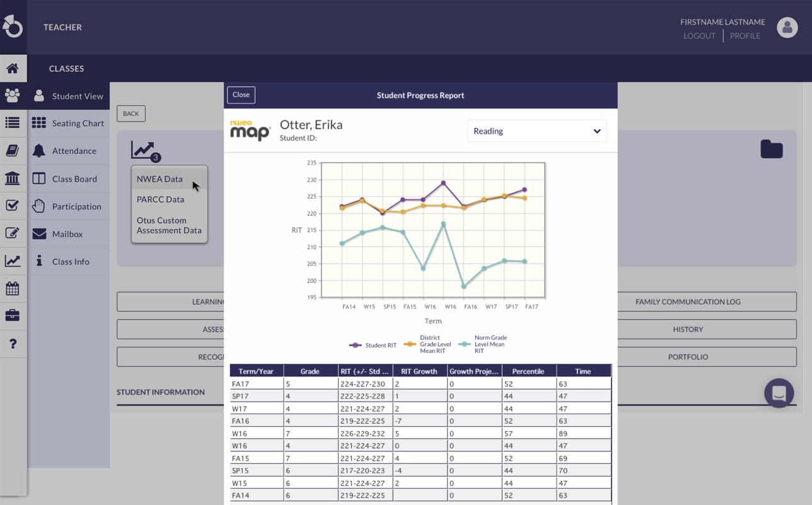Click the partially hidden LEARNING button
812x505 pixels.
170,301
